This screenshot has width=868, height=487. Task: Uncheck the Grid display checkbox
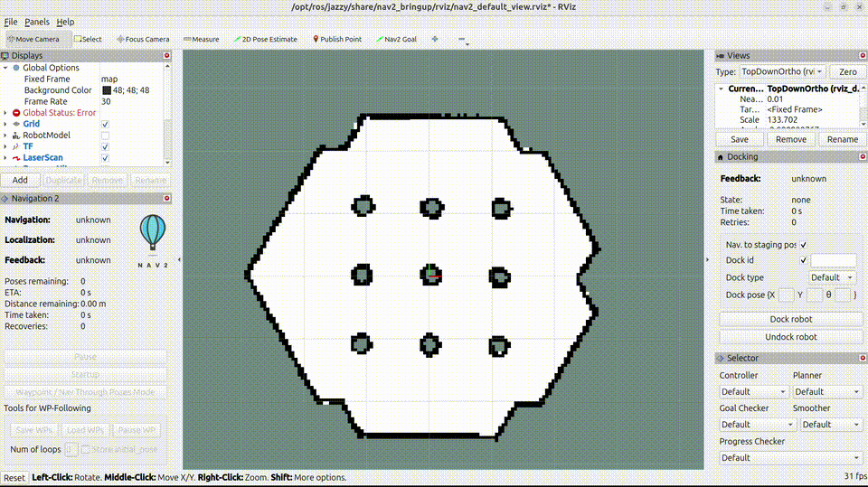(106, 124)
